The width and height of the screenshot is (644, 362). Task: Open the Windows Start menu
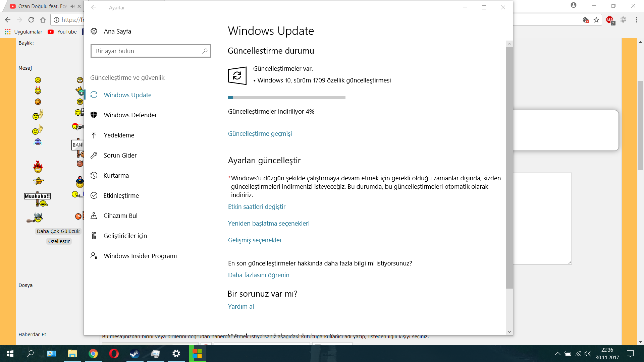point(10,354)
